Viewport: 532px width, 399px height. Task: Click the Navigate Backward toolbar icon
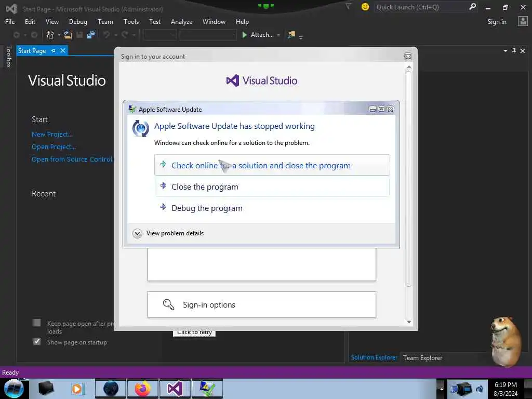pos(16,35)
